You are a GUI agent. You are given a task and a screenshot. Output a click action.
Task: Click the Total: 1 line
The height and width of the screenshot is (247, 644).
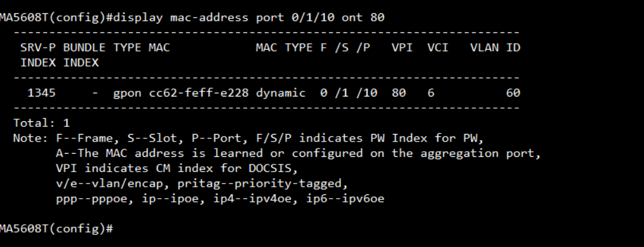click(41, 123)
